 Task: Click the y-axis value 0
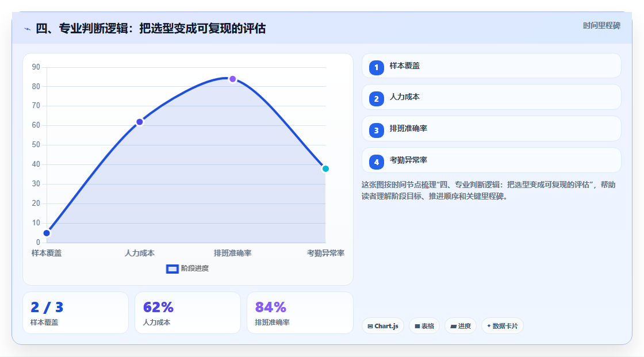click(38, 243)
